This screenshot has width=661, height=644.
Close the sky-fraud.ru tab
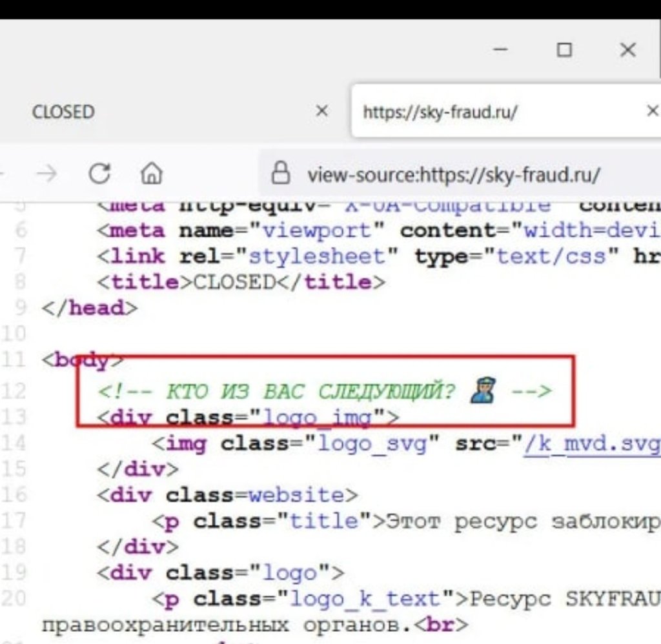(x=652, y=111)
